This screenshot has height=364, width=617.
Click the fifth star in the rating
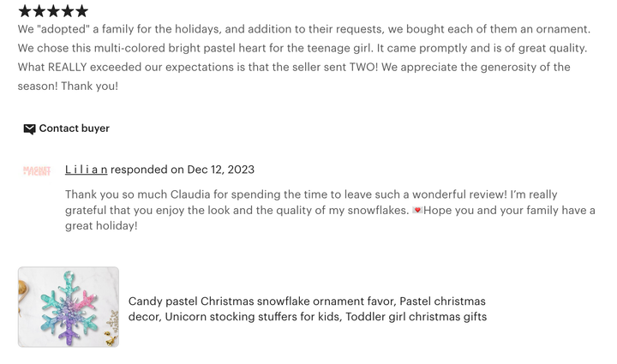click(81, 11)
